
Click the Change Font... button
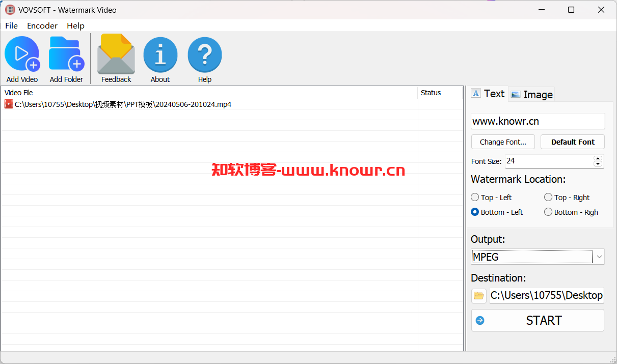[x=503, y=142]
